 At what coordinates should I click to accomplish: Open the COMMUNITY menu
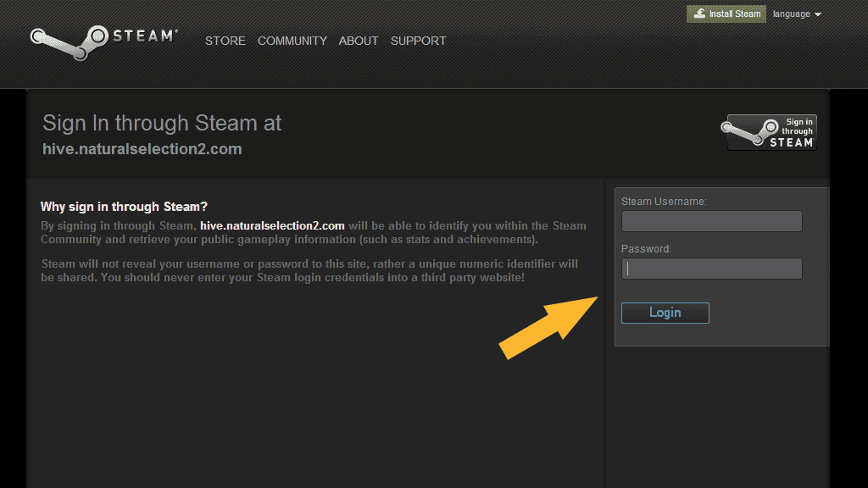tap(292, 41)
